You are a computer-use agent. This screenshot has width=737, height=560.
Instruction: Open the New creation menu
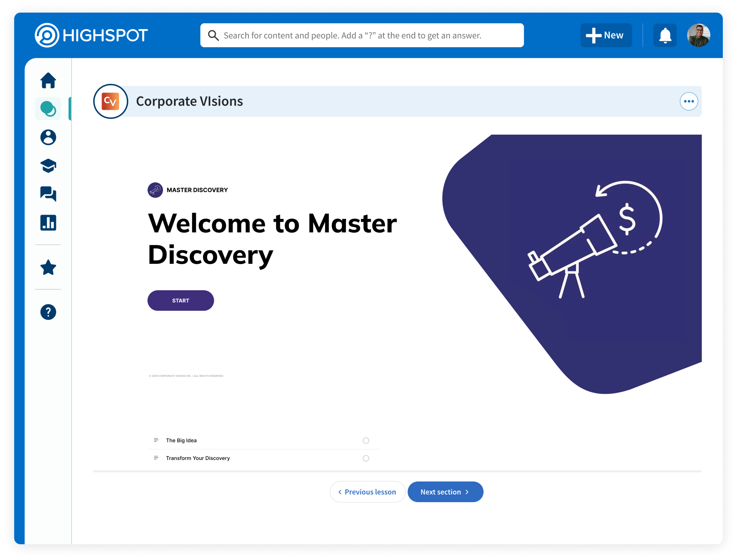(606, 35)
